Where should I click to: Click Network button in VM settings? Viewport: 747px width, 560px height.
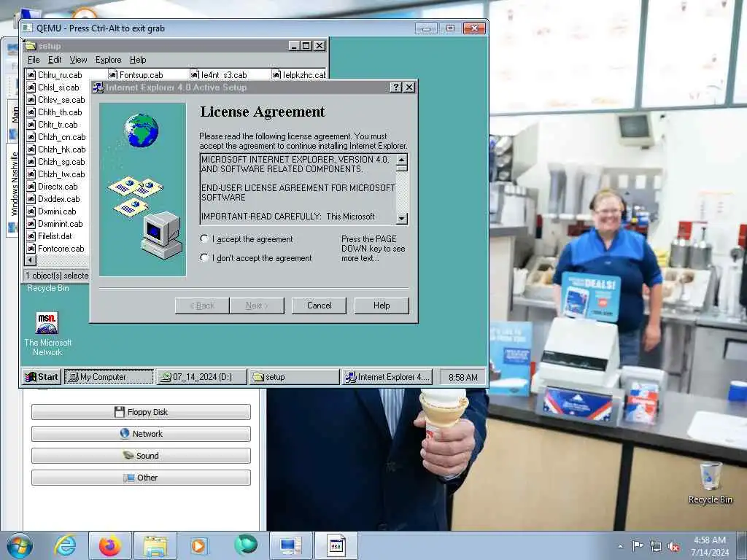click(x=141, y=434)
